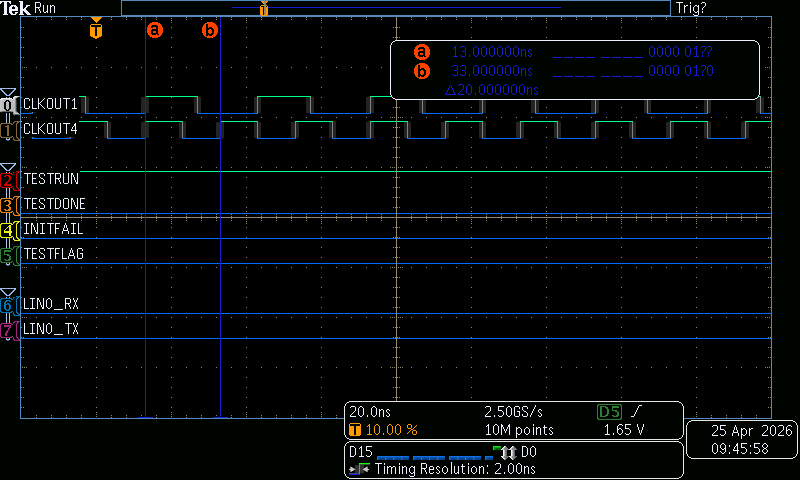The height and width of the screenshot is (480, 800).
Task: Click cursor b time 33.000000ns
Action: pyautogui.click(x=492, y=71)
